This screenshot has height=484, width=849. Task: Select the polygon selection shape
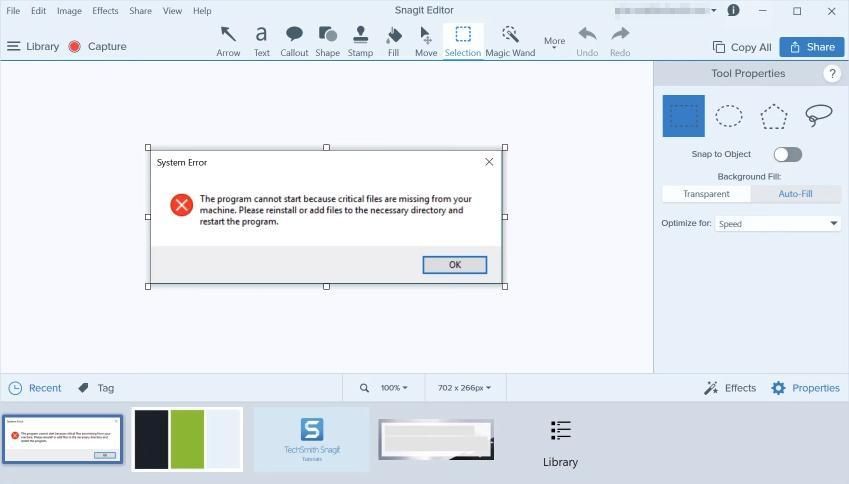[x=773, y=116]
